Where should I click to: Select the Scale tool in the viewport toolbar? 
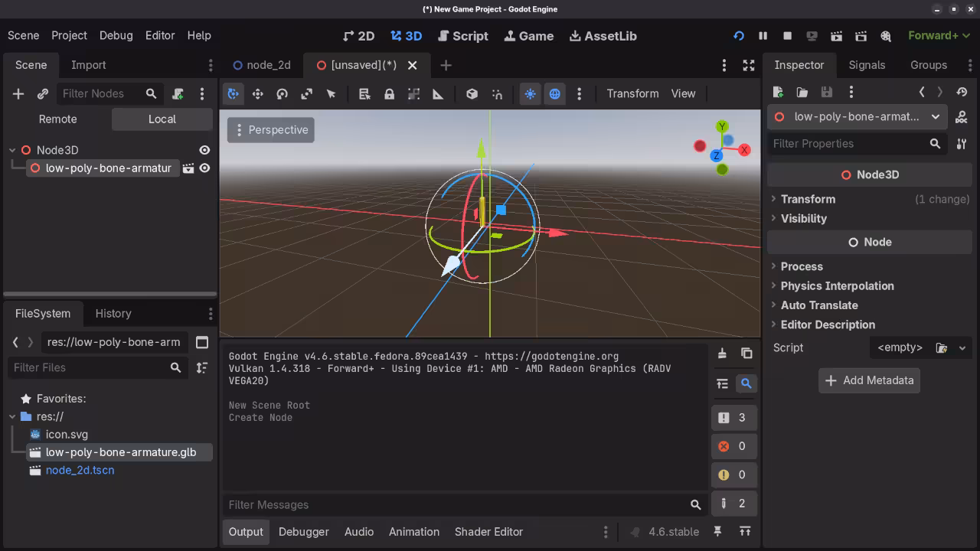point(306,93)
